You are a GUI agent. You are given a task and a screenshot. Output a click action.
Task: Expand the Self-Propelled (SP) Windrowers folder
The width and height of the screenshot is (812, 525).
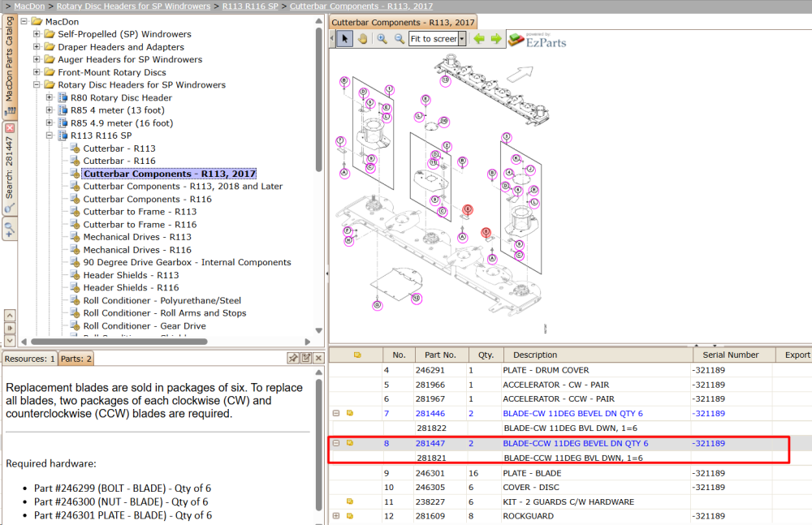tap(37, 34)
